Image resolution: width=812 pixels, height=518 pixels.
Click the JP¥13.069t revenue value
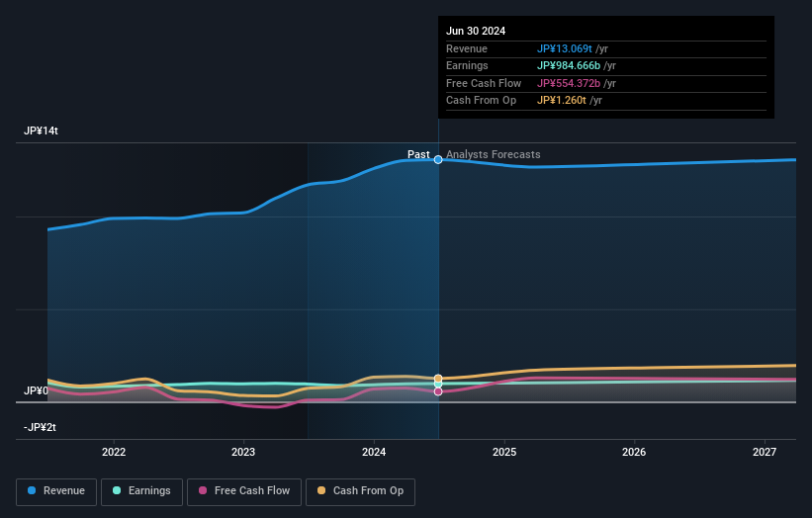tap(565, 48)
